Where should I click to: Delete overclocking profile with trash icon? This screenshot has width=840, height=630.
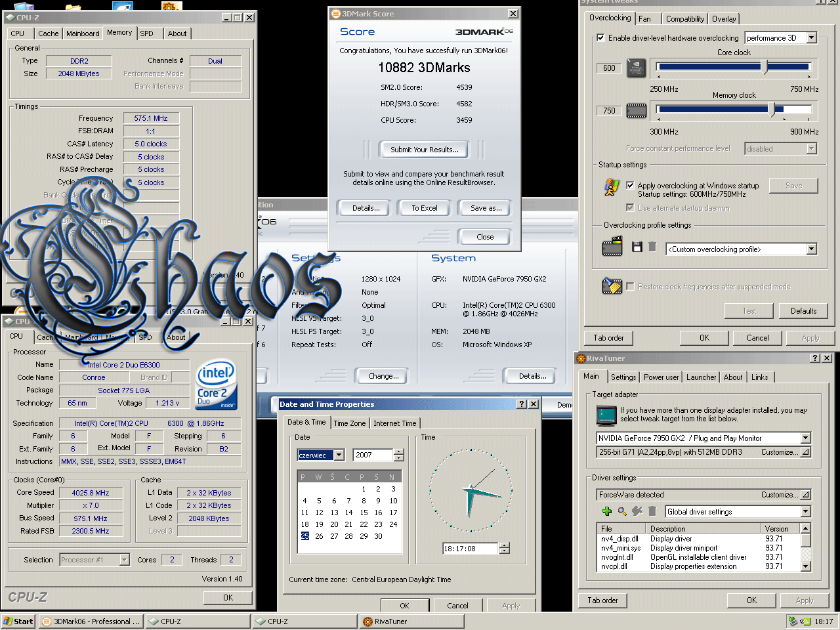[x=652, y=247]
